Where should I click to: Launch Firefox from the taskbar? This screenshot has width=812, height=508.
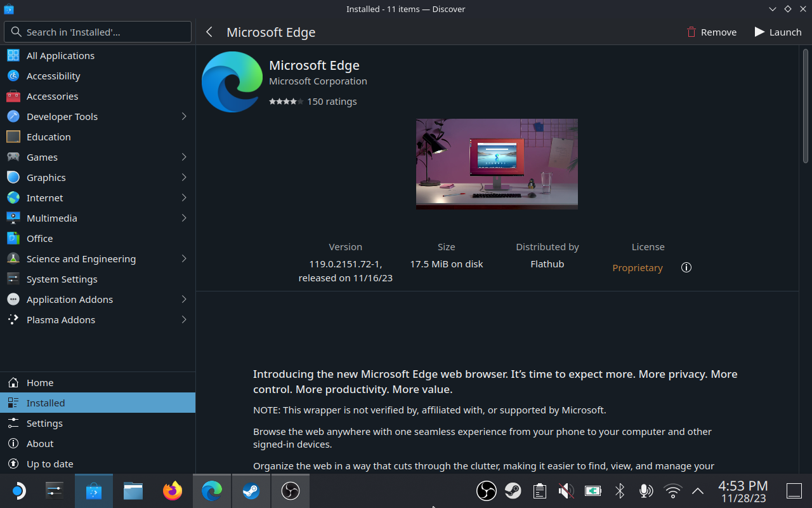[173, 491]
